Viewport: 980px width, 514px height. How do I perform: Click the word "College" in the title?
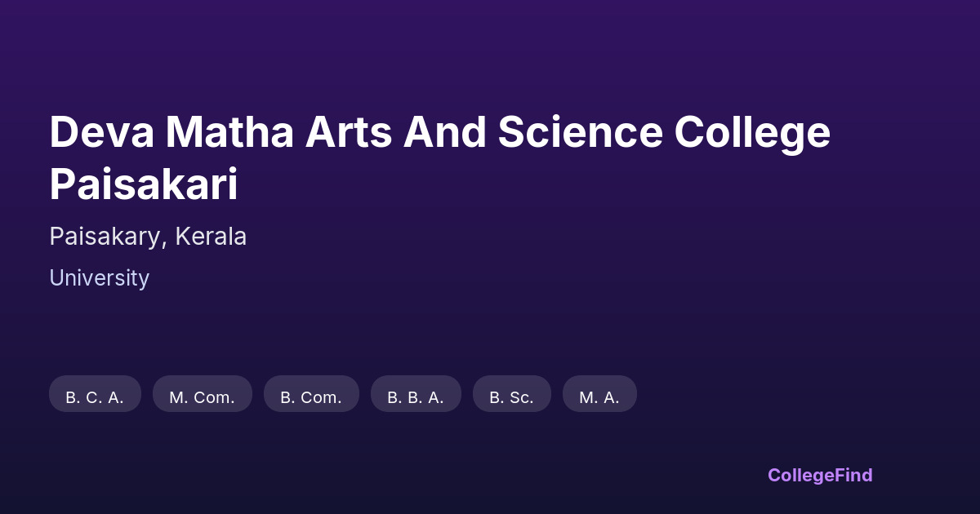(751, 132)
